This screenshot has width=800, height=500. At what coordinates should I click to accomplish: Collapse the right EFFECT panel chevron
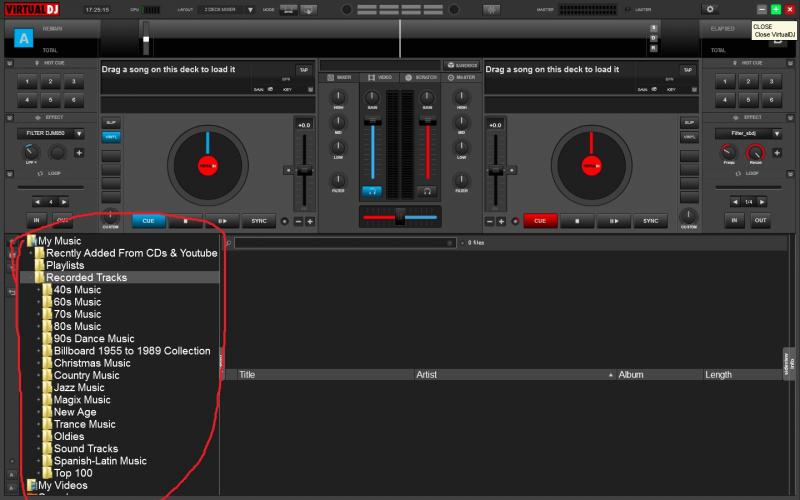point(791,118)
